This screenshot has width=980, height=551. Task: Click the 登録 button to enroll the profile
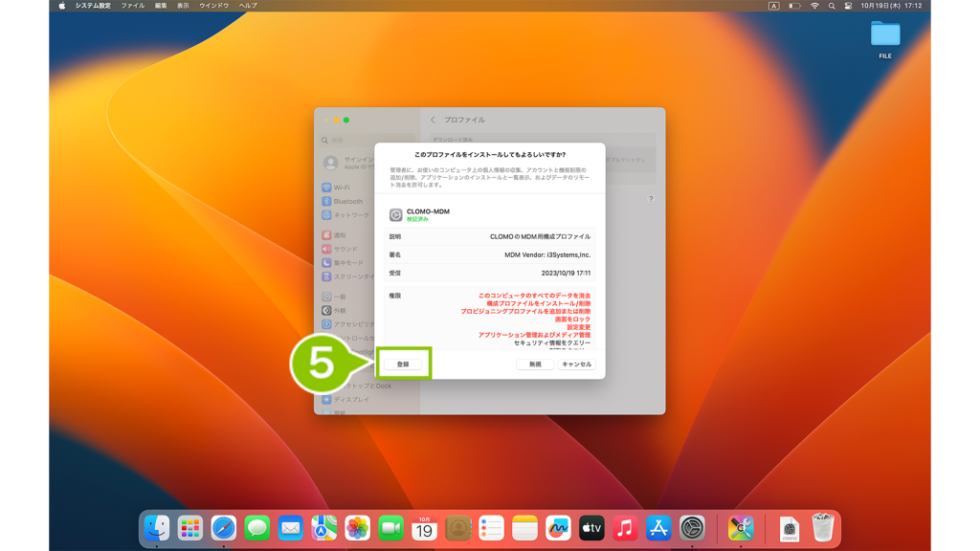[403, 364]
